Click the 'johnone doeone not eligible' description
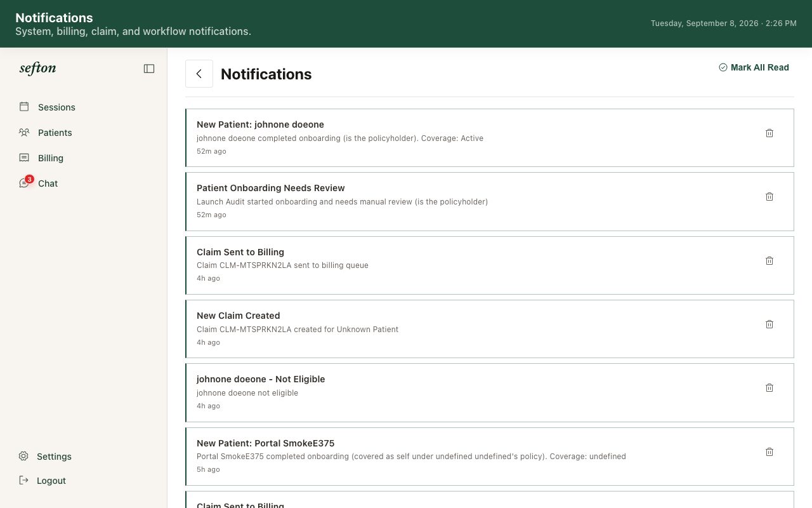The width and height of the screenshot is (812, 508). (247, 393)
